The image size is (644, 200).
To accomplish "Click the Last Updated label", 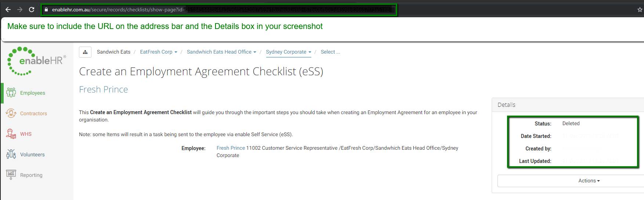I will 535,161.
